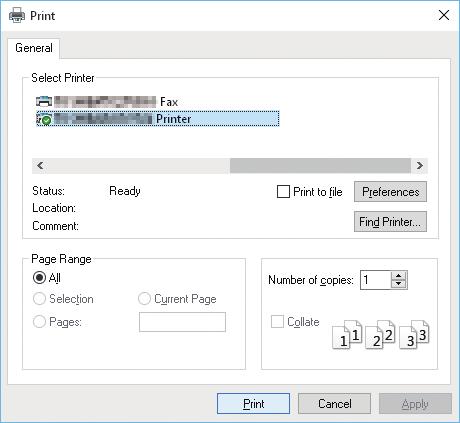Image resolution: width=460 pixels, height=423 pixels.
Task: Click the printer list right scroll arrow
Action: (420, 165)
